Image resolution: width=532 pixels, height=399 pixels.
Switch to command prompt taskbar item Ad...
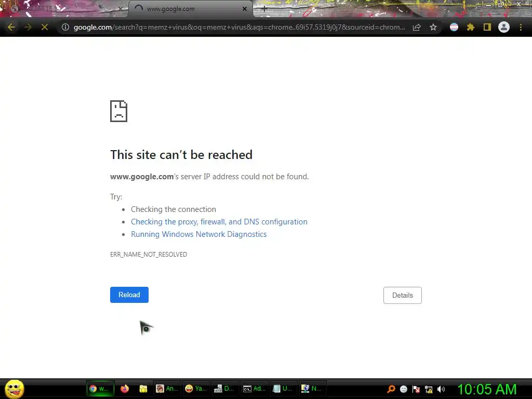(x=255, y=389)
